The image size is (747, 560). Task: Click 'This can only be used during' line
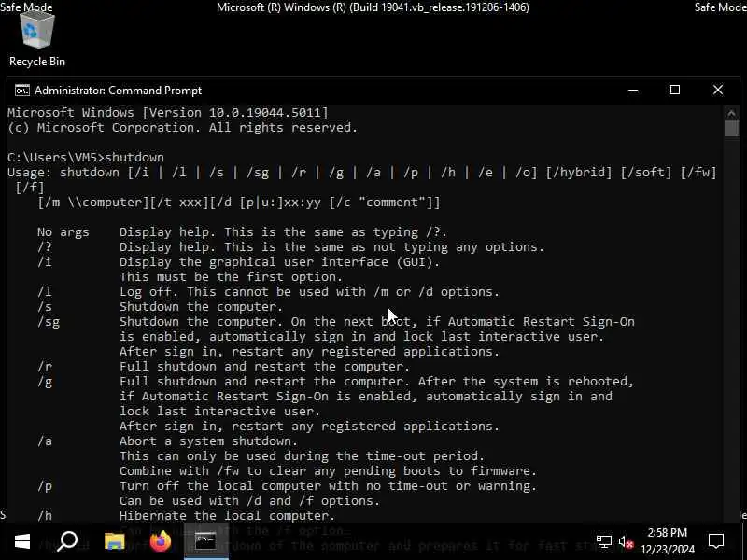coord(302,456)
